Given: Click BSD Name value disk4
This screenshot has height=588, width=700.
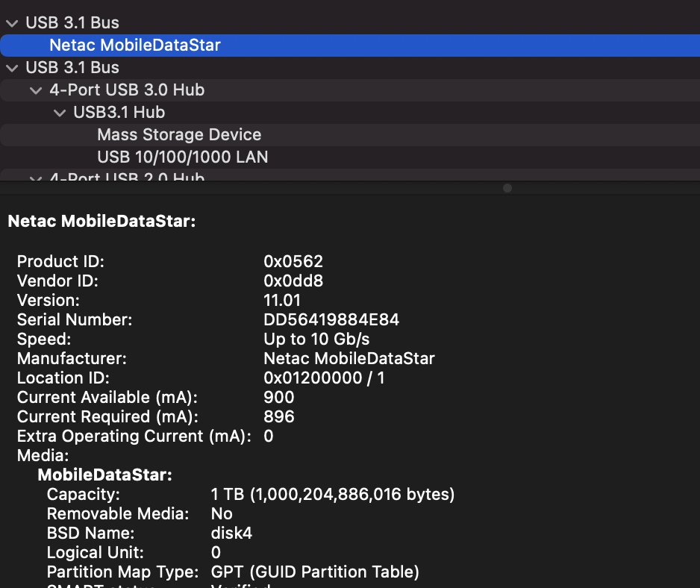Looking at the screenshot, I should pyautogui.click(x=231, y=533).
